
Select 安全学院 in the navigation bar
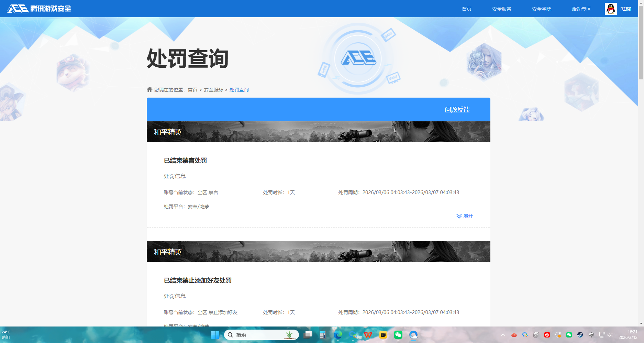(x=541, y=9)
